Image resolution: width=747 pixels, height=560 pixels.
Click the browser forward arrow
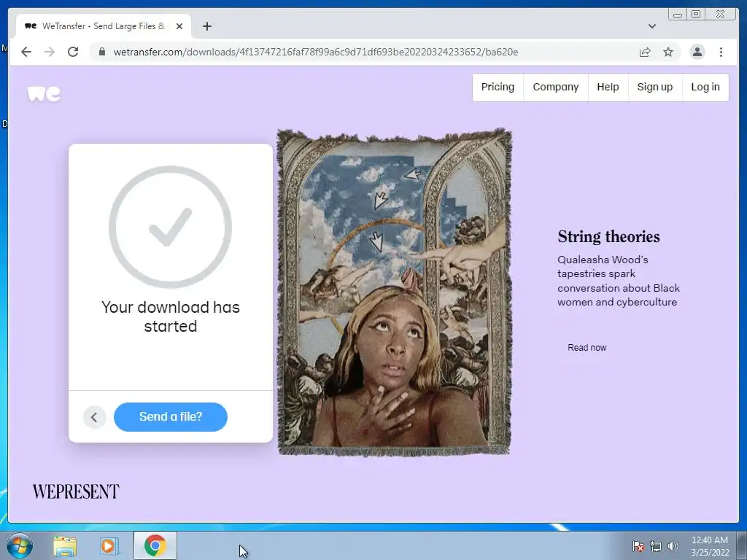point(50,52)
